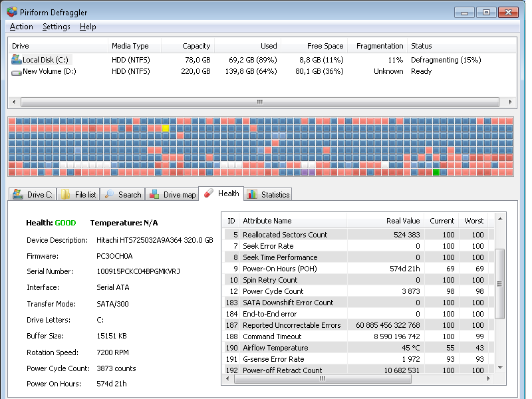
Task: Sort by the Media Type column header
Action: (x=134, y=46)
